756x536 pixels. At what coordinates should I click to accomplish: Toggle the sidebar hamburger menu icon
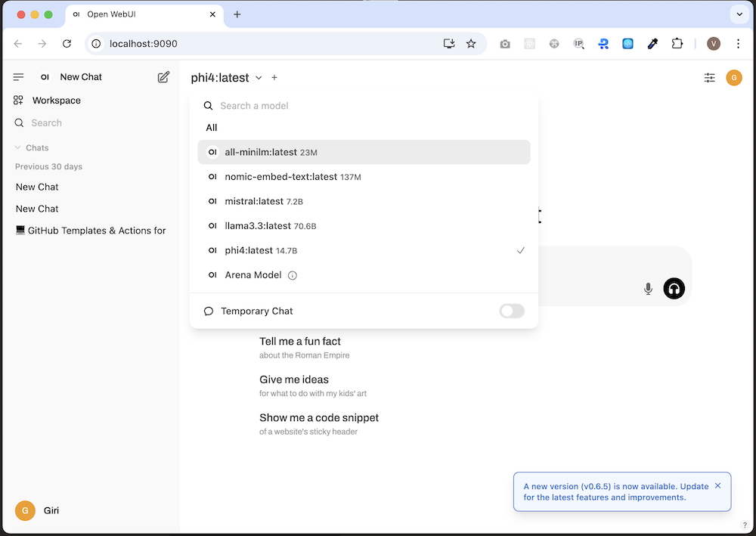pos(18,77)
